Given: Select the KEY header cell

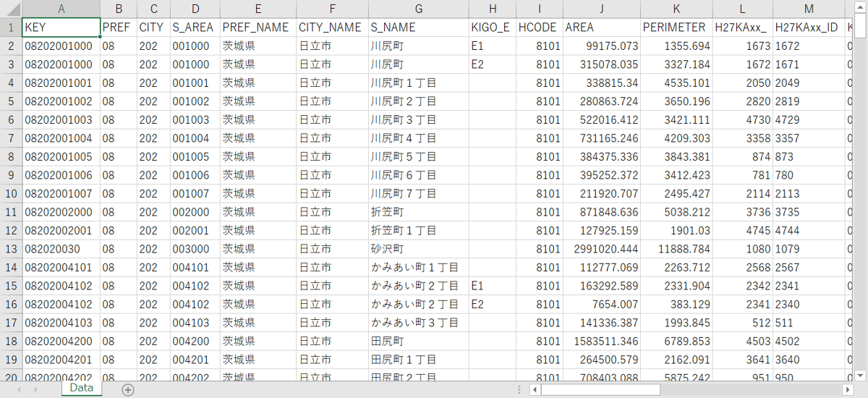Looking at the screenshot, I should click(x=61, y=27).
